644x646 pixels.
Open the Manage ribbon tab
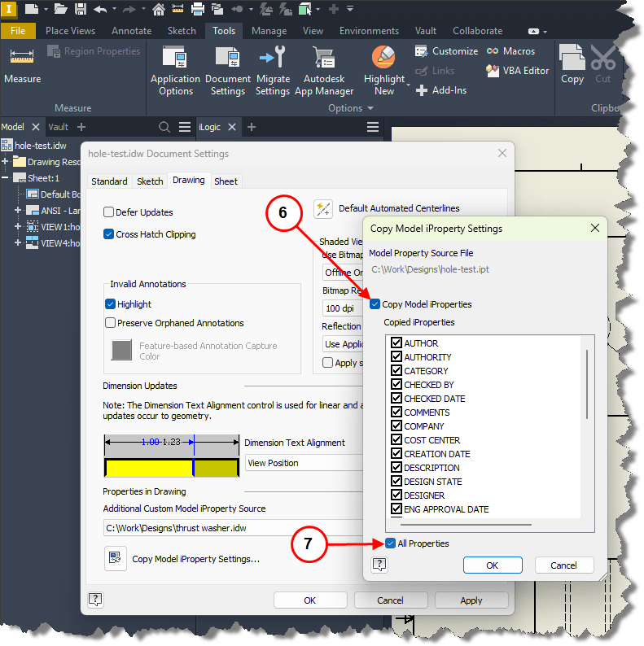pyautogui.click(x=269, y=31)
